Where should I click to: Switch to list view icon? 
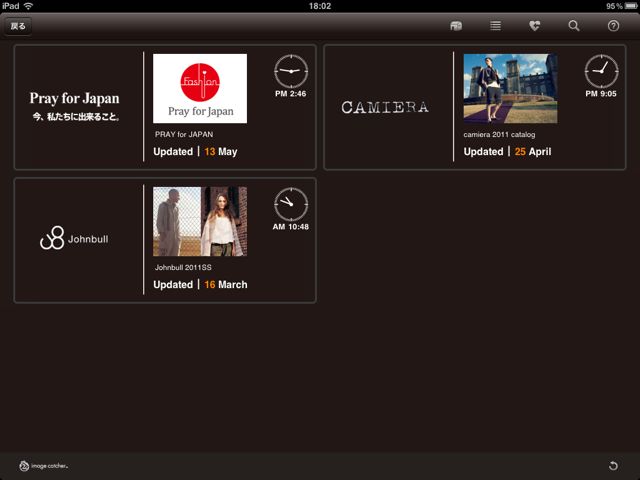pos(496,26)
